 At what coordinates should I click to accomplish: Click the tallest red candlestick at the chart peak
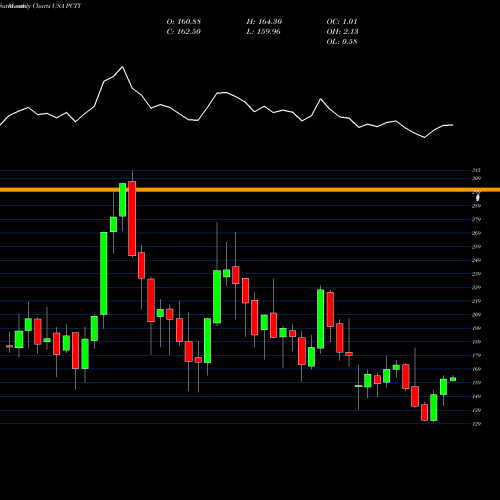[132, 218]
